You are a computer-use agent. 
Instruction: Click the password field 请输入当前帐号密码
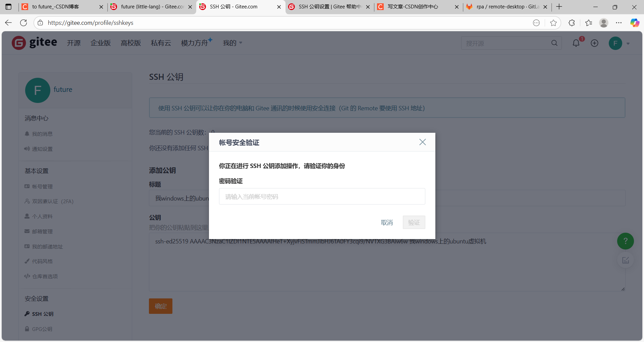322,196
